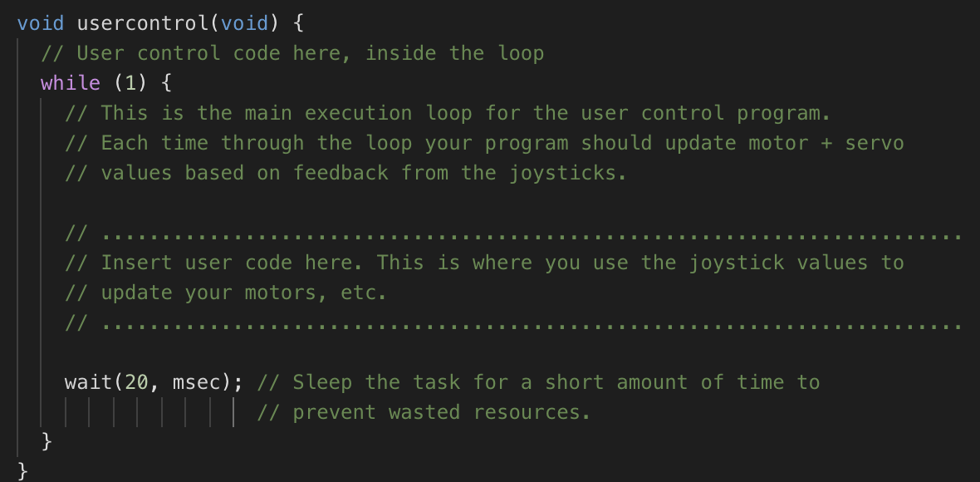Click the usercontrol function name
This screenshot has width=980, height=482.
pos(143,23)
